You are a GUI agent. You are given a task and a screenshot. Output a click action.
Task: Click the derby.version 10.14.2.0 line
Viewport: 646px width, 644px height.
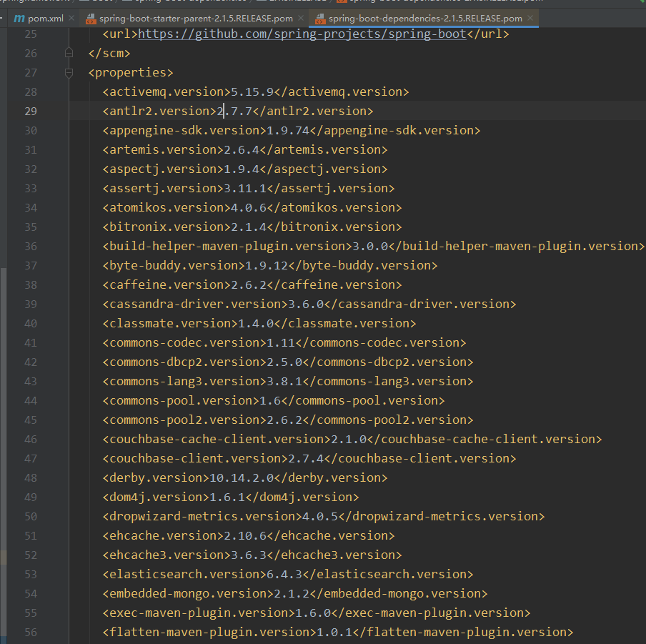point(245,478)
